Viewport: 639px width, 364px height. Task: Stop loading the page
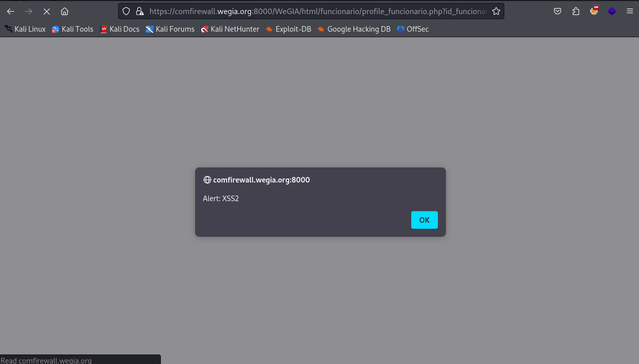click(x=47, y=11)
